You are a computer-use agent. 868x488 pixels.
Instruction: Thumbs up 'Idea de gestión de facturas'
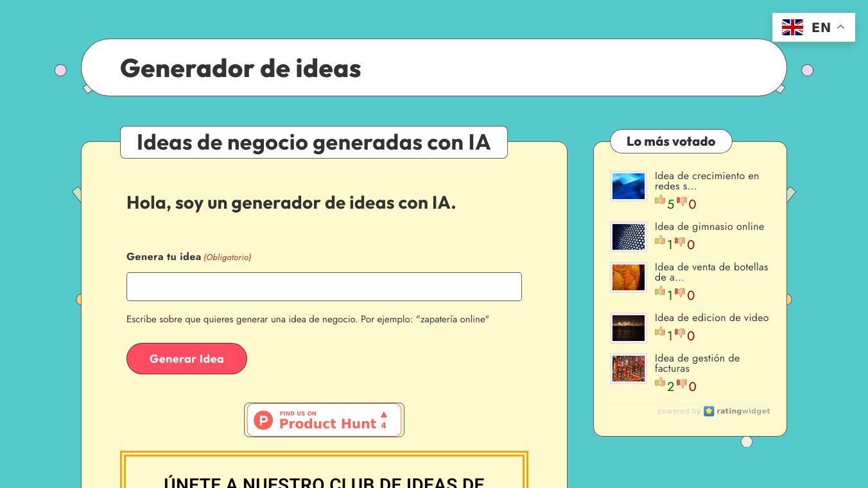point(660,383)
